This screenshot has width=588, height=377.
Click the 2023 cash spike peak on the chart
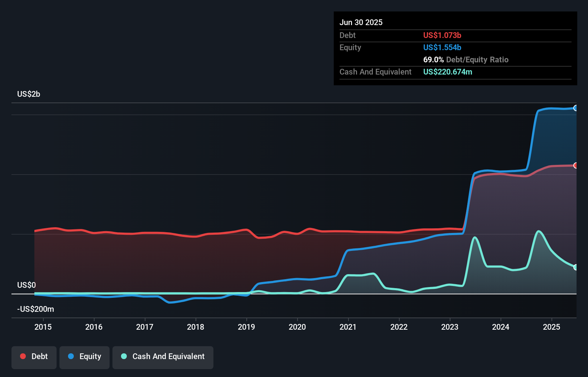[474, 237]
